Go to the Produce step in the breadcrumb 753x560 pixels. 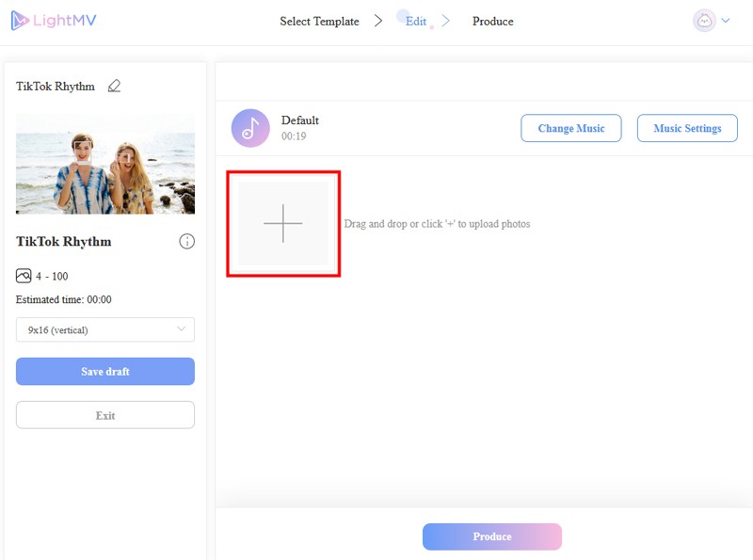tap(492, 21)
